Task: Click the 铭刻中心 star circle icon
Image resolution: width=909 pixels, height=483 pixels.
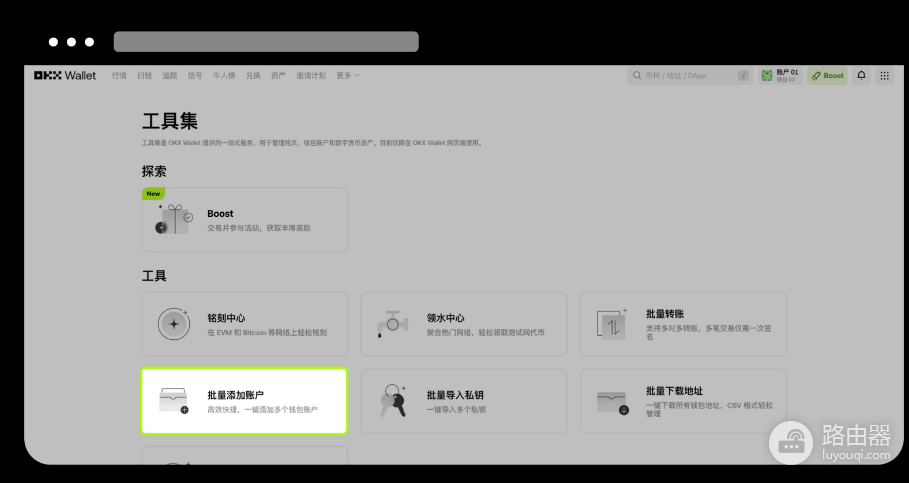Action: [x=174, y=324]
